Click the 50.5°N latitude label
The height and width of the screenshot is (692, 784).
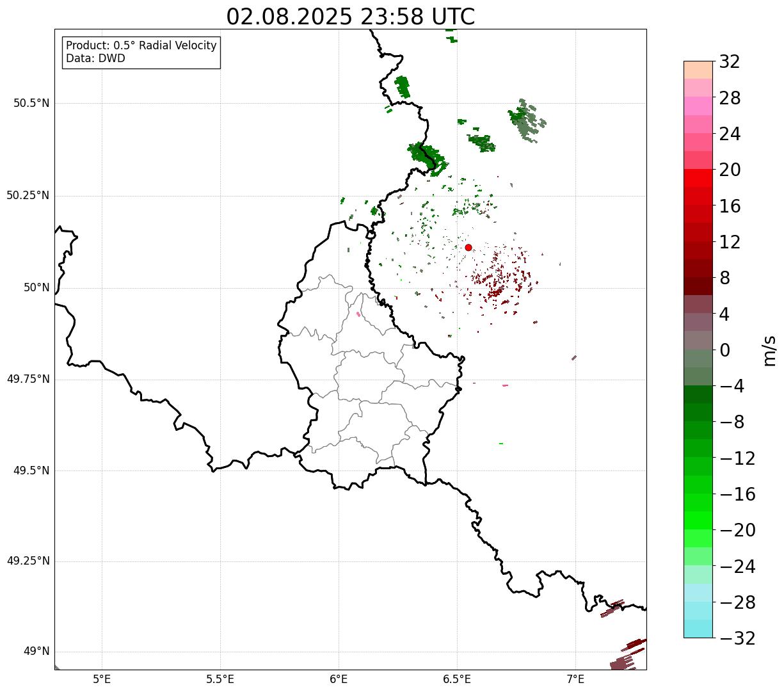[x=31, y=103]
